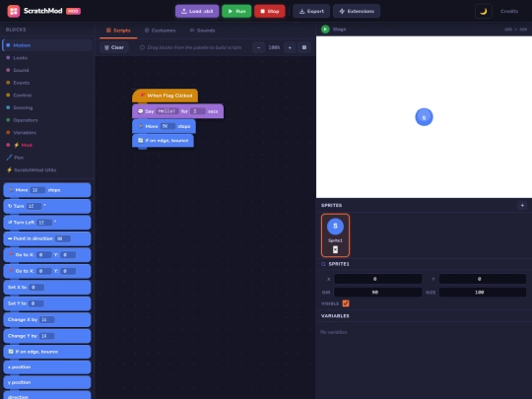Select the Events block category
This screenshot has height=399, width=532.
click(47, 83)
